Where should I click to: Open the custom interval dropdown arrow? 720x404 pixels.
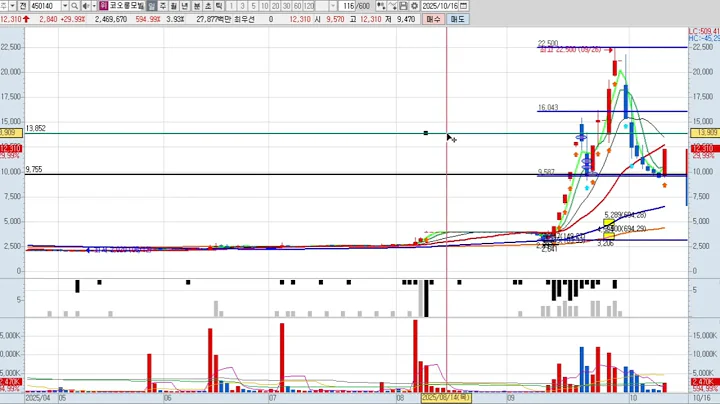click(333, 6)
